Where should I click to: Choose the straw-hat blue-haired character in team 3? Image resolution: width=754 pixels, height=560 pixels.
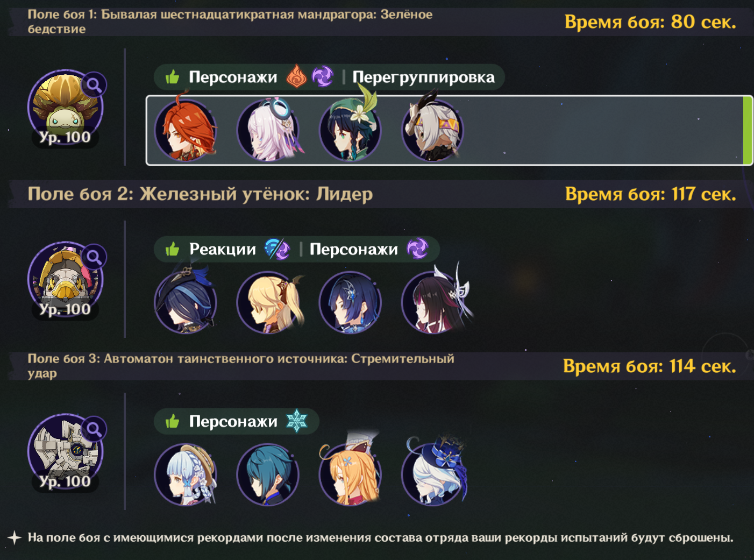pos(186,474)
